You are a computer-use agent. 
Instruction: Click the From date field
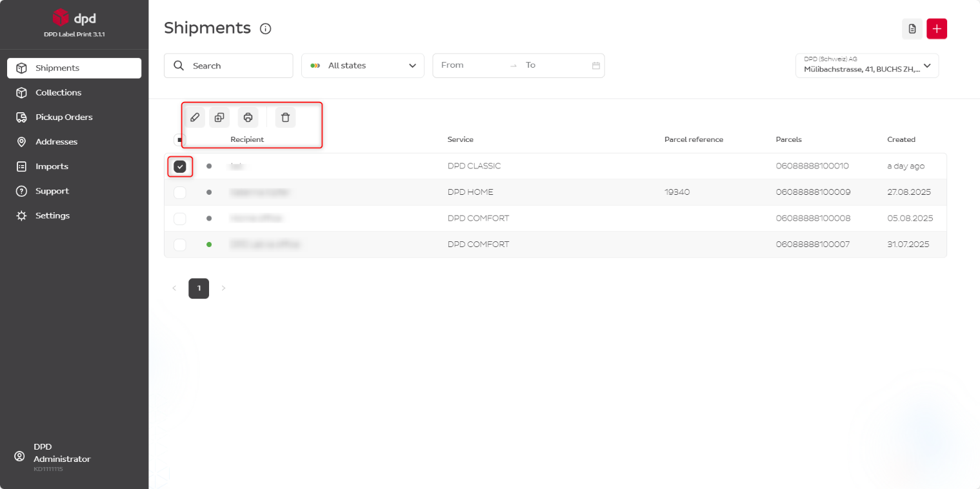click(x=471, y=65)
